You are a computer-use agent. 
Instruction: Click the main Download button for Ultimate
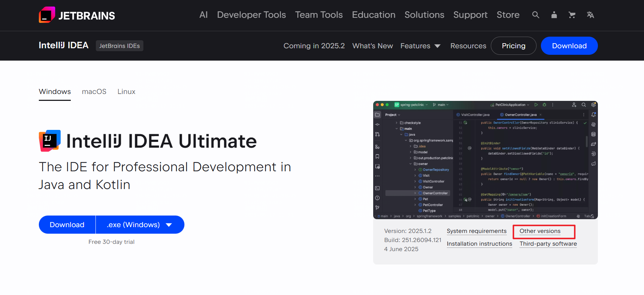[67, 225]
